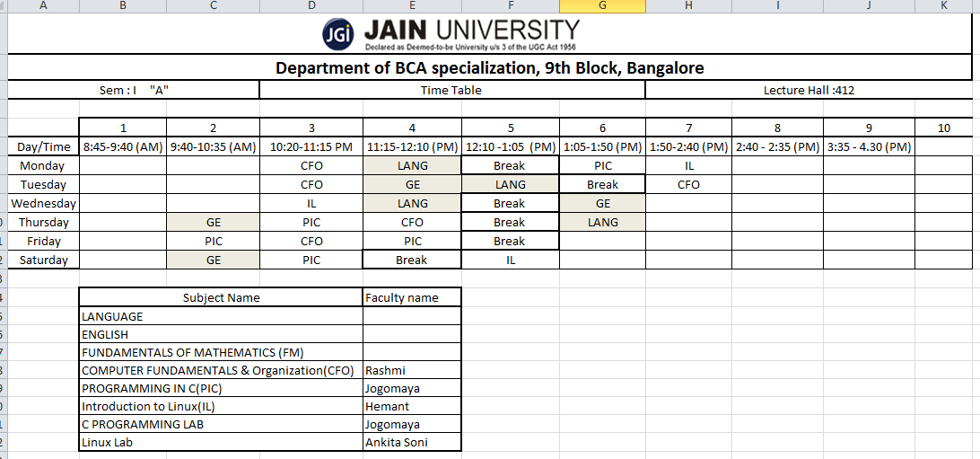Select the Subject Name header cell
This screenshot has height=459, width=980.
[x=222, y=297]
